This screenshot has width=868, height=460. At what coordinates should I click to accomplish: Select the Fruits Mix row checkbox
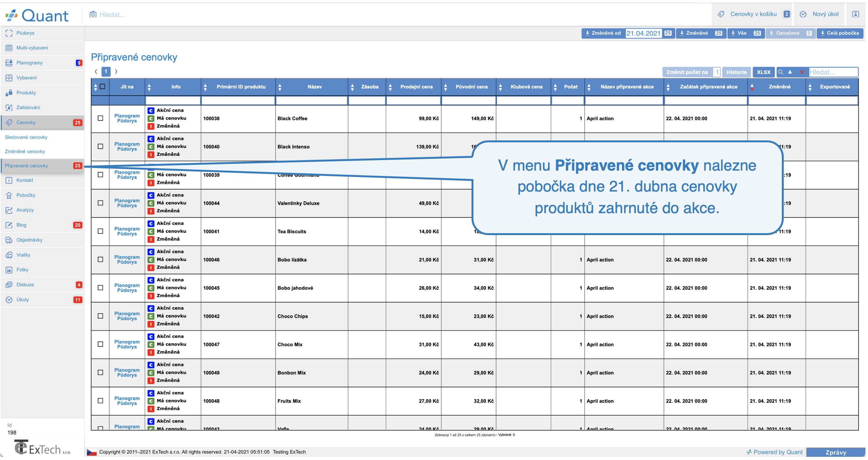(x=100, y=401)
